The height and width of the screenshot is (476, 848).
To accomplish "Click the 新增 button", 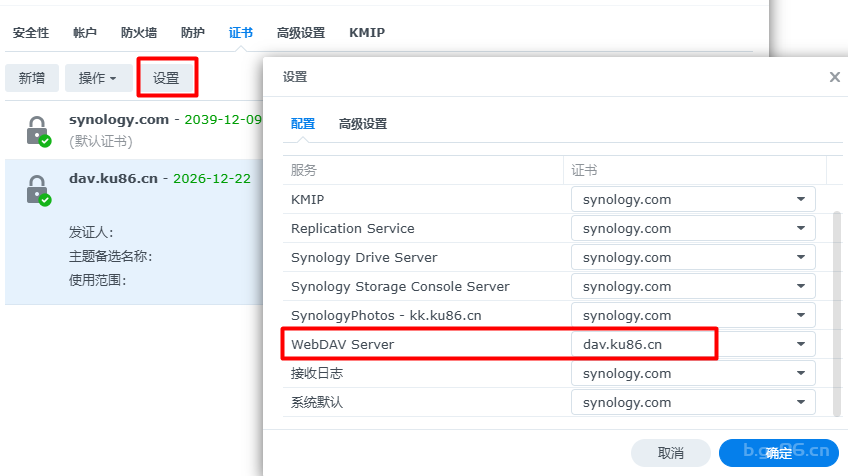I will pyautogui.click(x=32, y=78).
